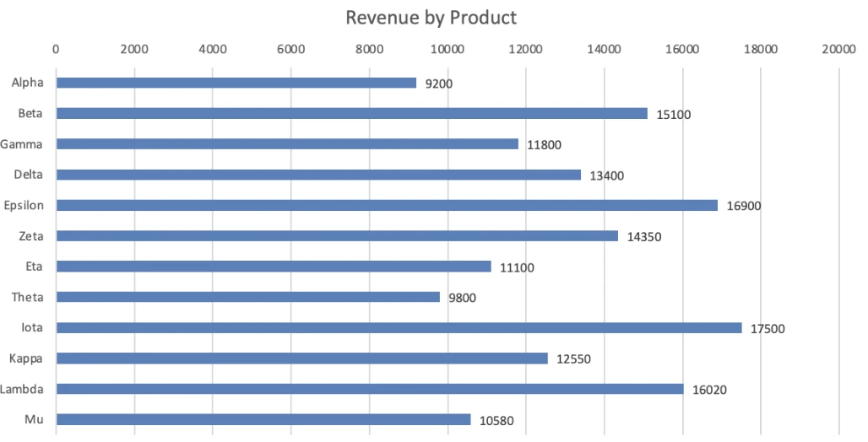Click the Mu category label
The height and width of the screenshot is (442, 868).
pyautogui.click(x=34, y=420)
